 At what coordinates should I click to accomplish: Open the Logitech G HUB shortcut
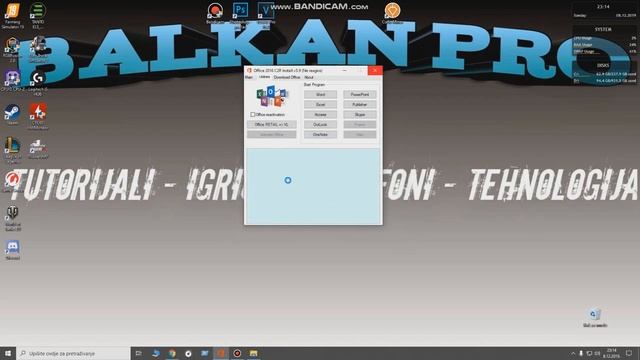[x=38, y=84]
